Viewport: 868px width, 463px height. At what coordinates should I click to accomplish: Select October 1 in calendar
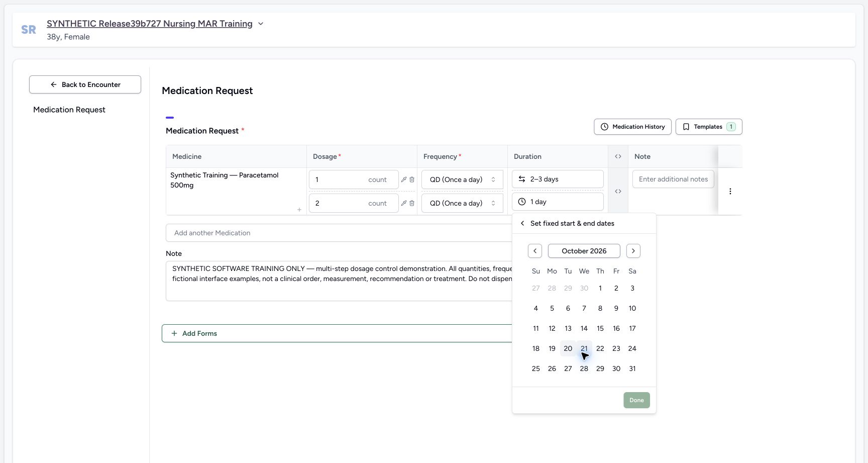tap(600, 288)
